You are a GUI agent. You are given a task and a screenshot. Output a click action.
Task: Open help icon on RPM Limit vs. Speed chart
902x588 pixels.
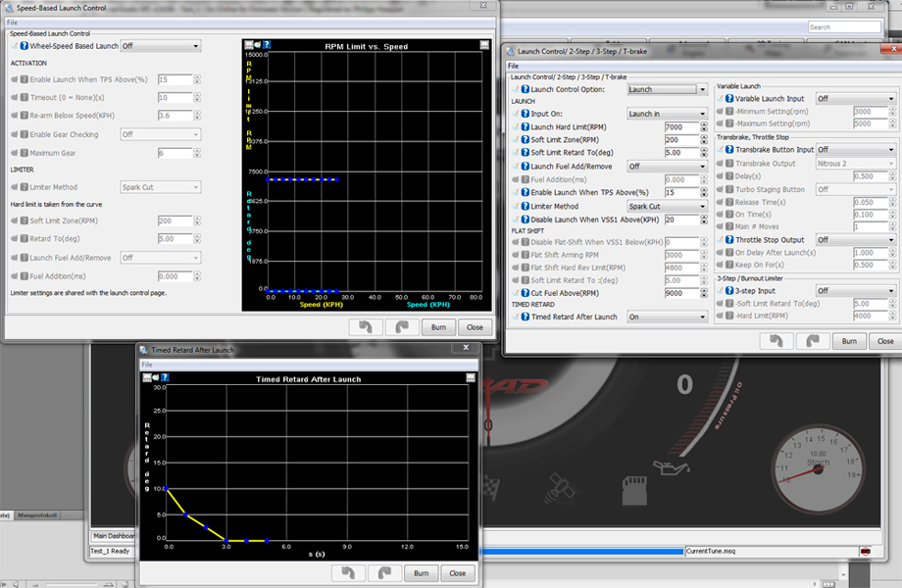268,45
